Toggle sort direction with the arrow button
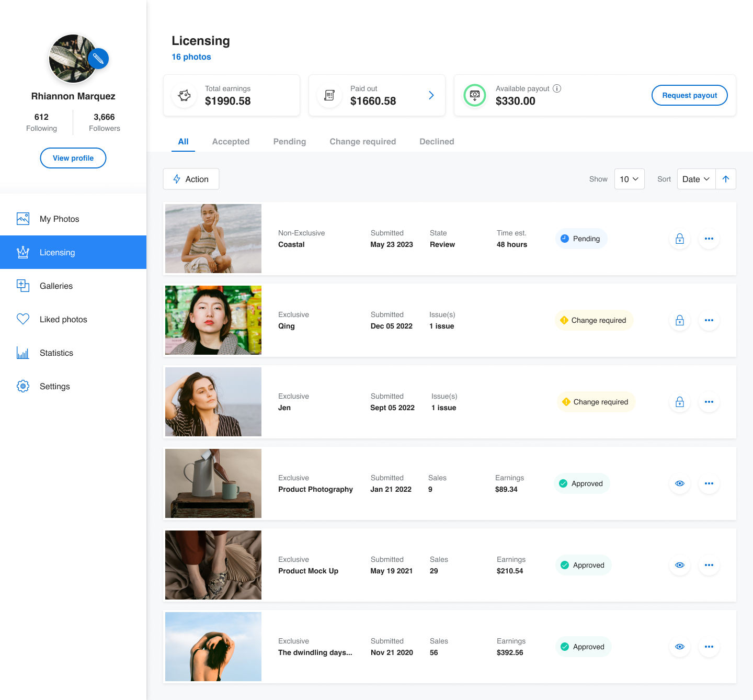 pyautogui.click(x=726, y=179)
